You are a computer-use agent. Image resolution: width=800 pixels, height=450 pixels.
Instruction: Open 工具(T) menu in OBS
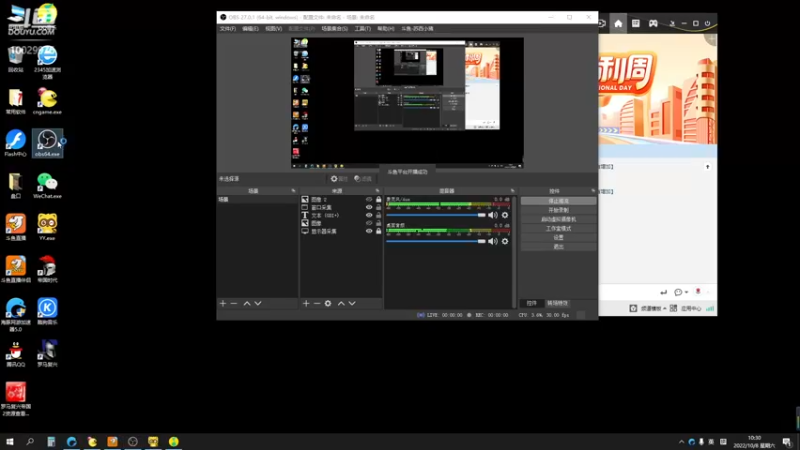pos(363,29)
